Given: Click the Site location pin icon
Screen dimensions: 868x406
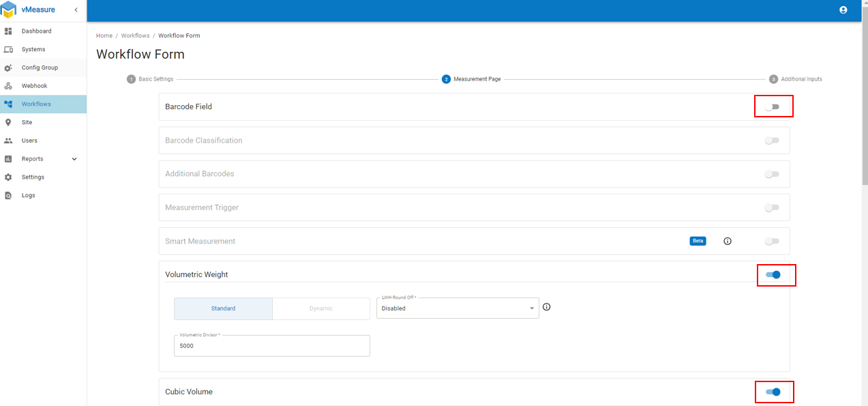Looking at the screenshot, I should [8, 122].
